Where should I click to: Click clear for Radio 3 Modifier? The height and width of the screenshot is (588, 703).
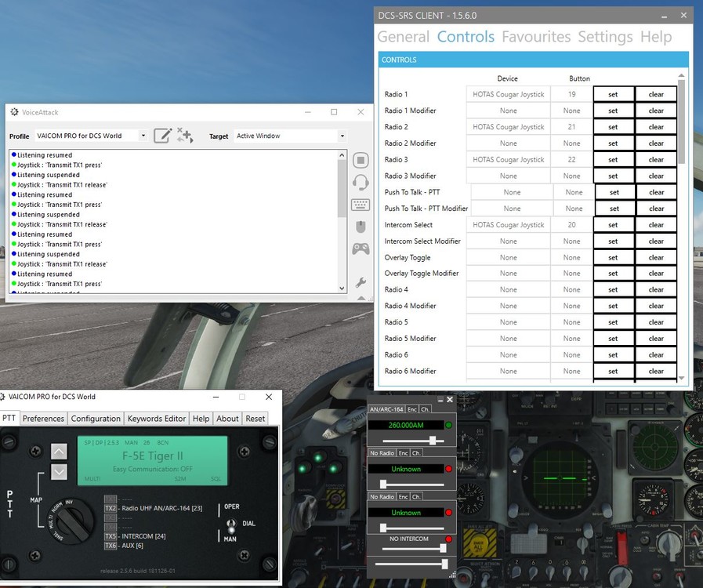coord(656,176)
